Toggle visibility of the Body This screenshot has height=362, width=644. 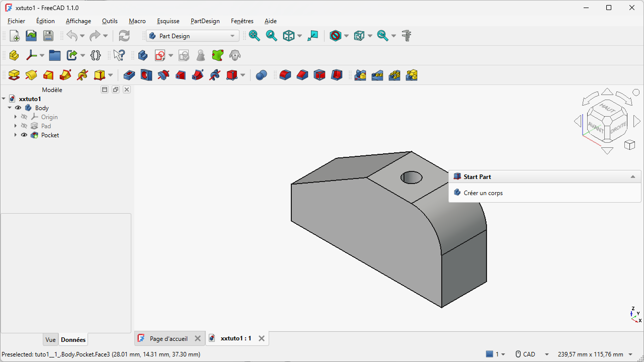[x=18, y=108]
